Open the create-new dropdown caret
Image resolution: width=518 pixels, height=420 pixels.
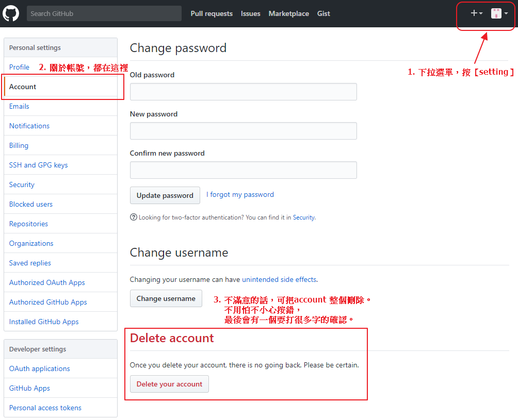(480, 13)
